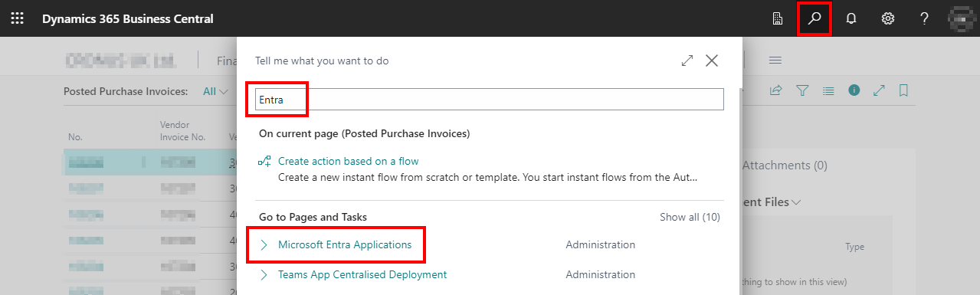Open the help question mark icon
Screen dimensions: 980x295
925,18
